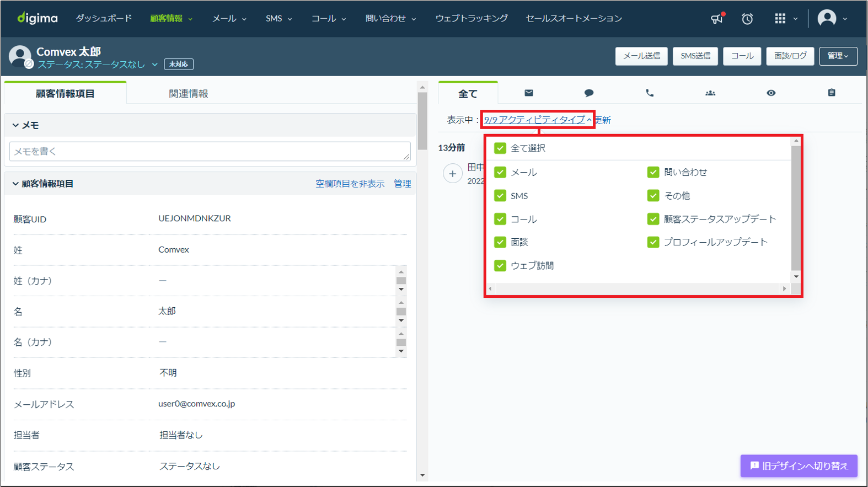Click the 空欄項目を非表示 link
Viewport: 868px width, 487px height.
point(350,184)
